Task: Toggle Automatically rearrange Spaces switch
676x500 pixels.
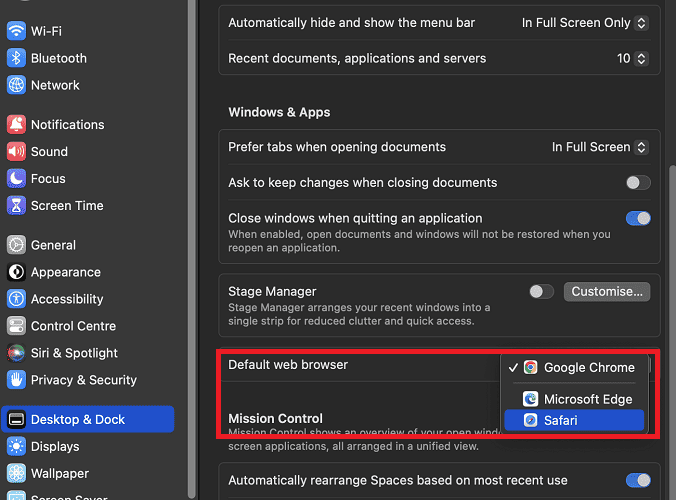Action: pos(637,481)
